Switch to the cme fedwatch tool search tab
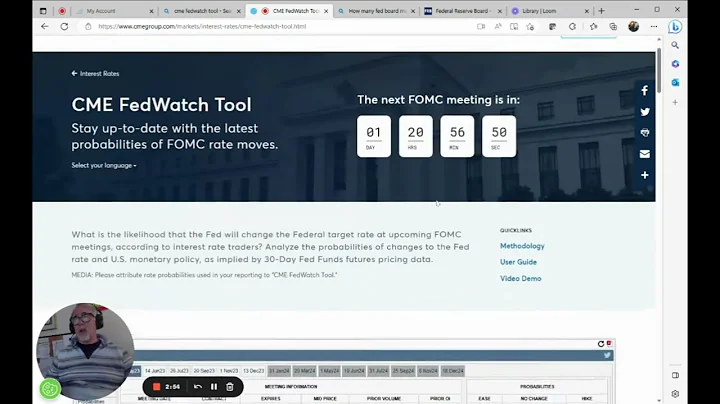This screenshot has height=404, width=720. pos(202,11)
